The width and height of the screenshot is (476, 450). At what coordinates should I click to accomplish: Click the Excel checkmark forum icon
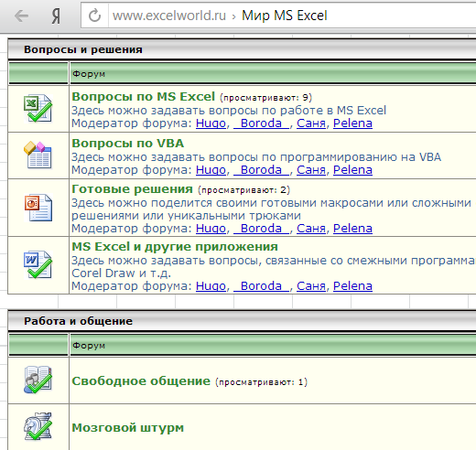pos(38,108)
